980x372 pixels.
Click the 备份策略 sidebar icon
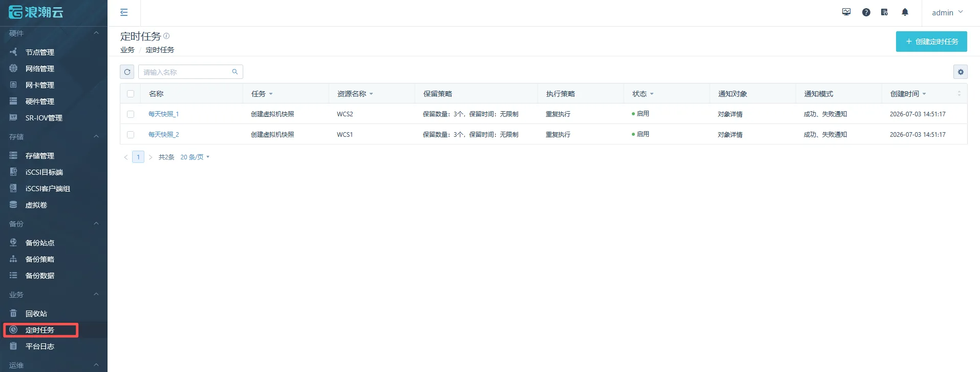coord(13,259)
